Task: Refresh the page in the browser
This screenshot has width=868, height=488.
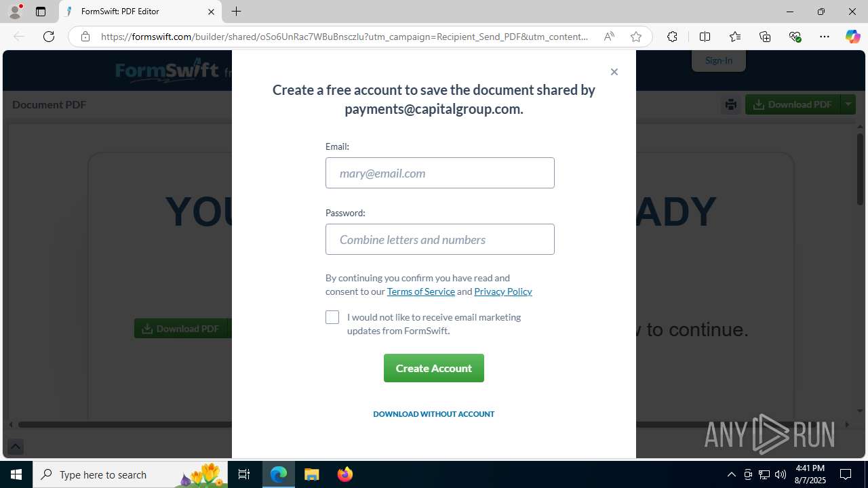Action: (49, 37)
